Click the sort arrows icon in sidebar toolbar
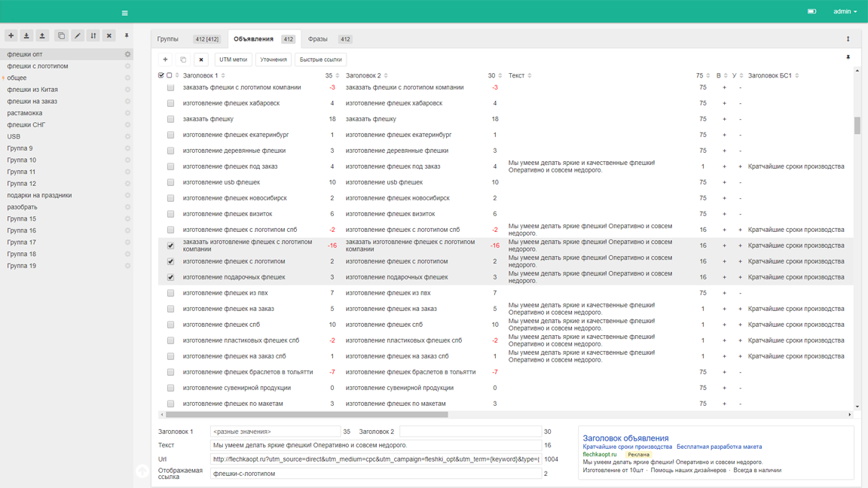The image size is (868, 488). tap(93, 36)
